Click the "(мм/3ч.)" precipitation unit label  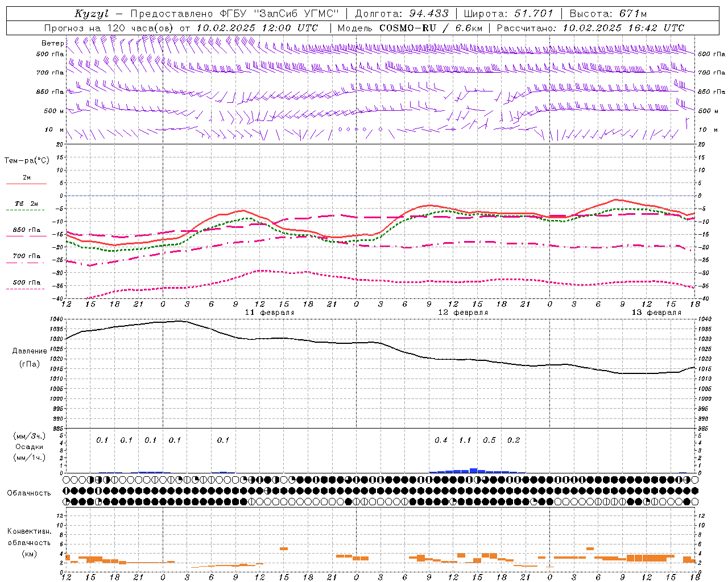pyautogui.click(x=30, y=436)
